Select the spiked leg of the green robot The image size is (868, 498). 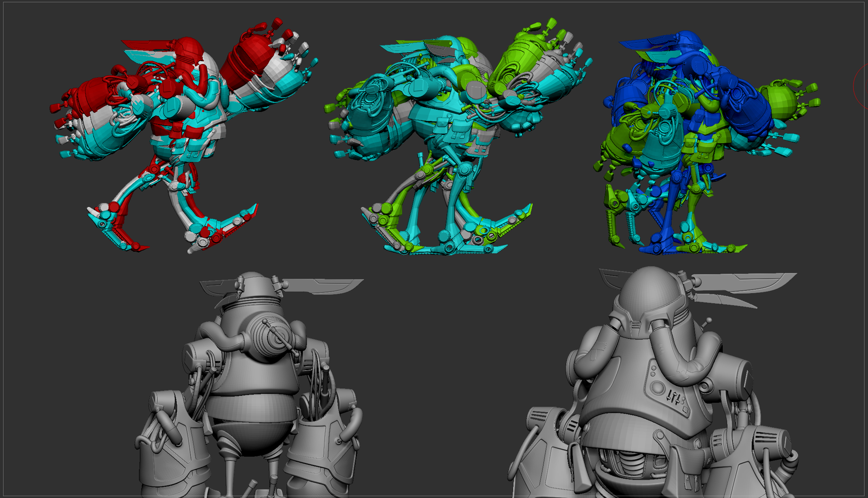[400, 193]
